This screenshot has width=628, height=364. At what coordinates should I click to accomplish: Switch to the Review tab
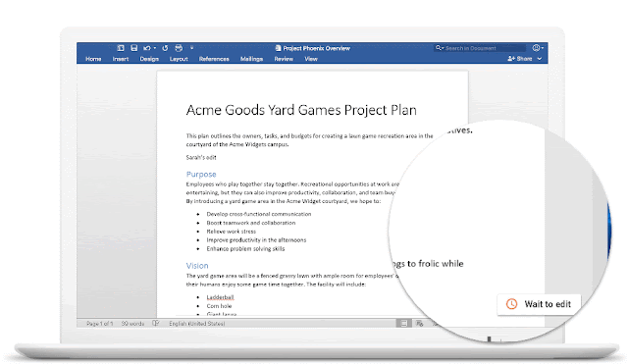284,59
